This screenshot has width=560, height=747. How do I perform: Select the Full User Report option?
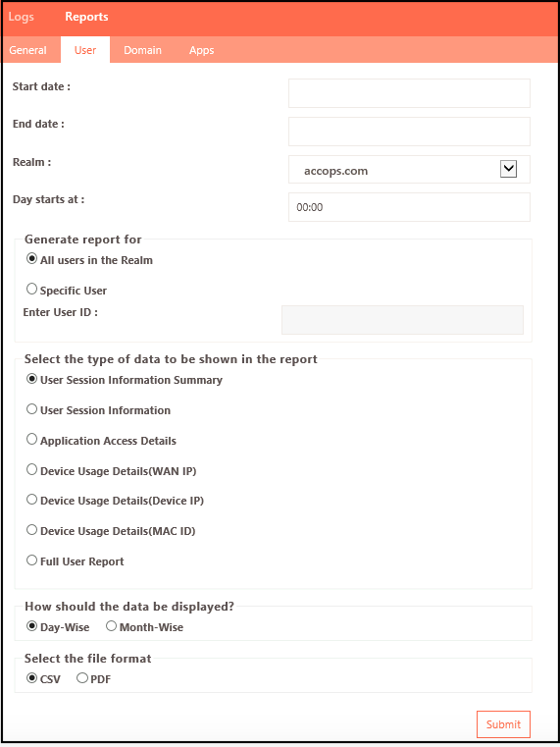coord(32,560)
